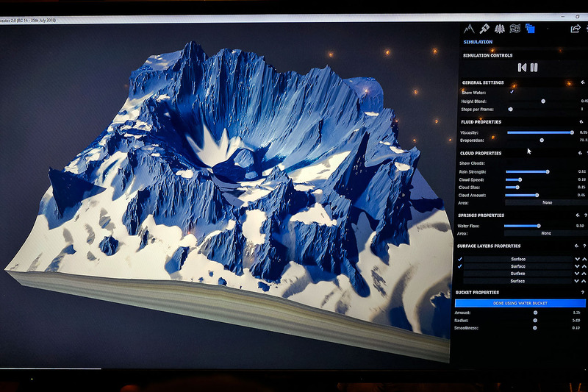Select the fourth Surface layer row
Viewport: 588px width, 392px height.
click(x=517, y=281)
